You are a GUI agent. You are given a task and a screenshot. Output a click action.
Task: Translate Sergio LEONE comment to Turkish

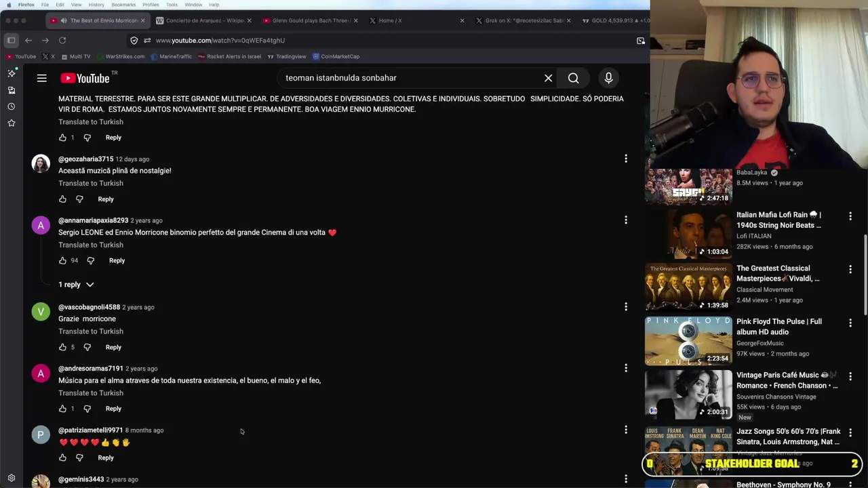[x=91, y=245]
